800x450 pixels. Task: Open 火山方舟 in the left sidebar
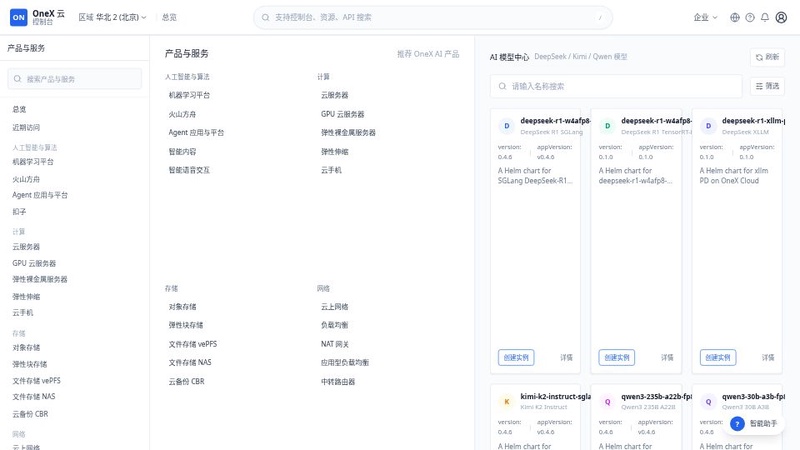[x=26, y=180]
